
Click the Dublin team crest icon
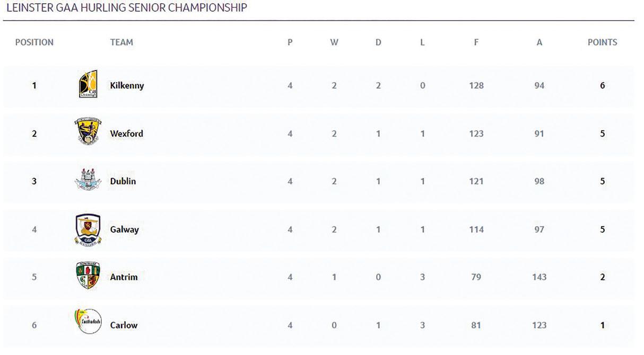point(88,180)
